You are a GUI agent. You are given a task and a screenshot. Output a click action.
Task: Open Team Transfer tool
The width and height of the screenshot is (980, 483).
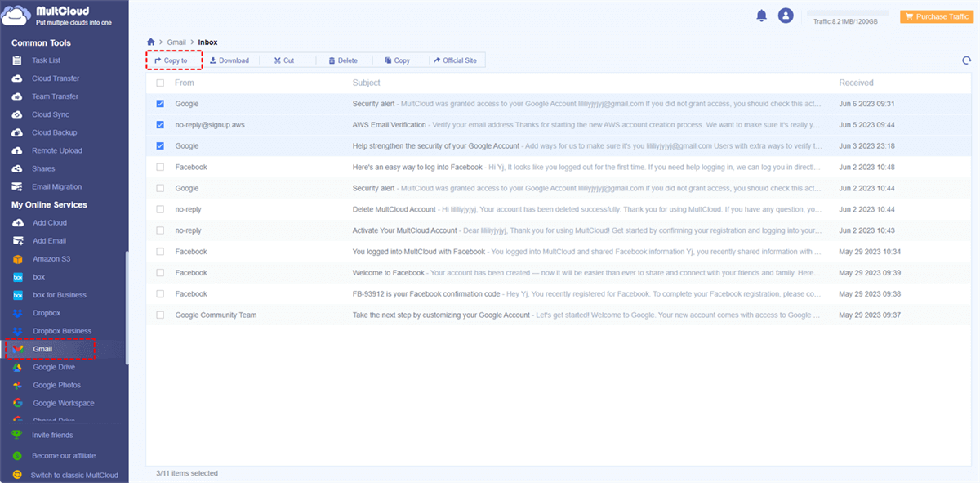pos(55,96)
